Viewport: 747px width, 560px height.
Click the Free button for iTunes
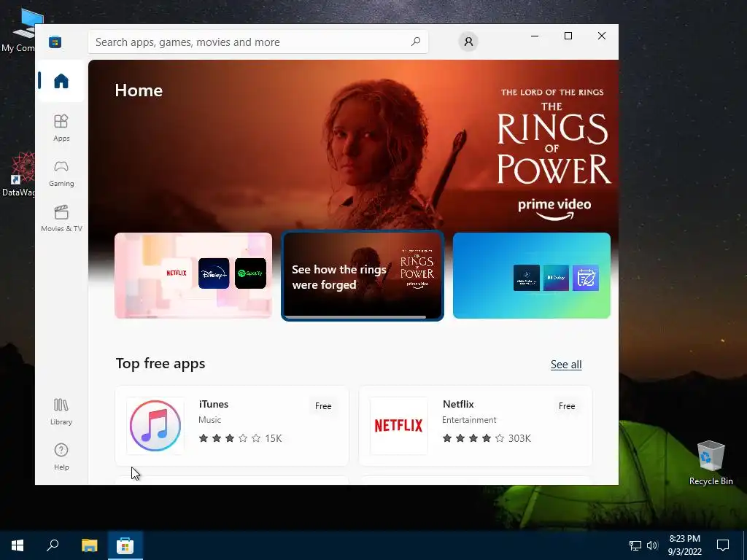(323, 406)
